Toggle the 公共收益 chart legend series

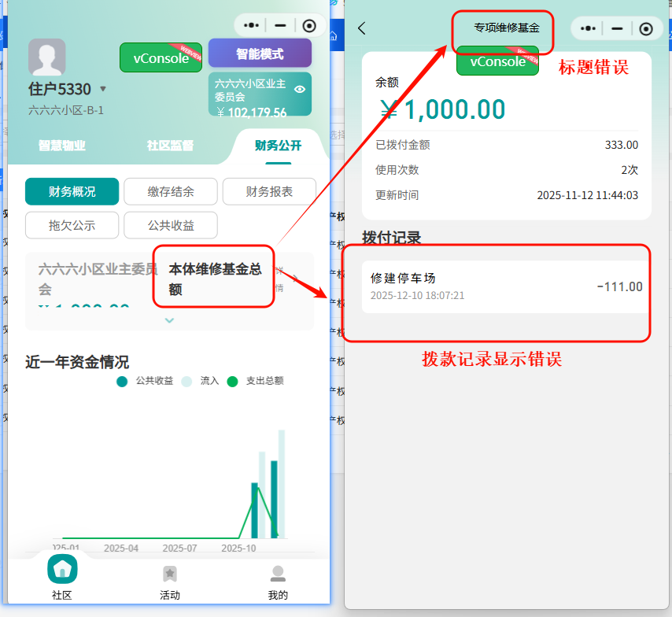click(122, 381)
